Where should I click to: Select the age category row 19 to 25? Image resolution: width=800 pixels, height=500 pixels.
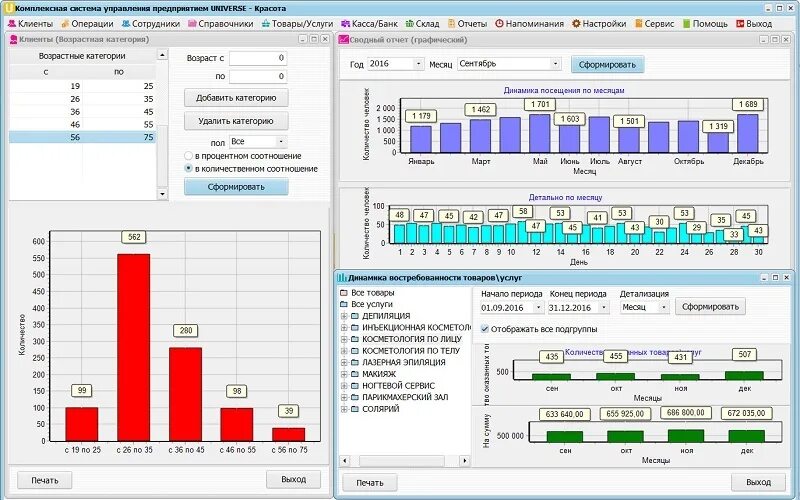[x=82, y=86]
